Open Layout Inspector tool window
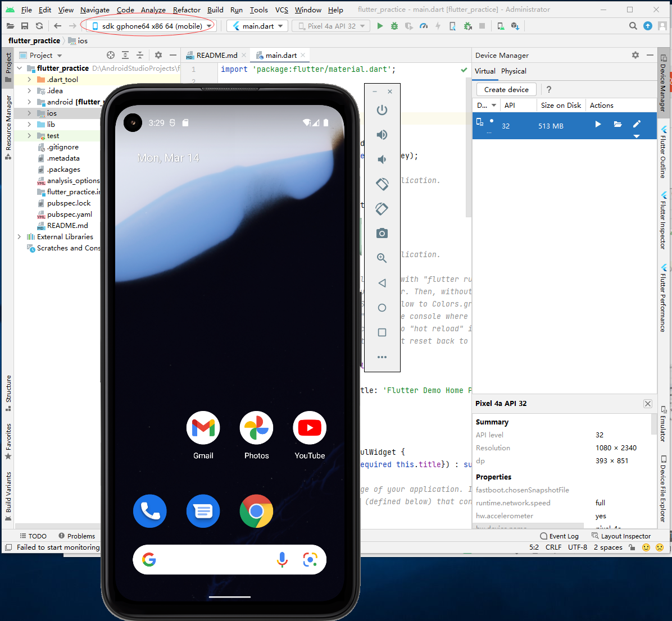Image resolution: width=672 pixels, height=621 pixels. point(621,536)
